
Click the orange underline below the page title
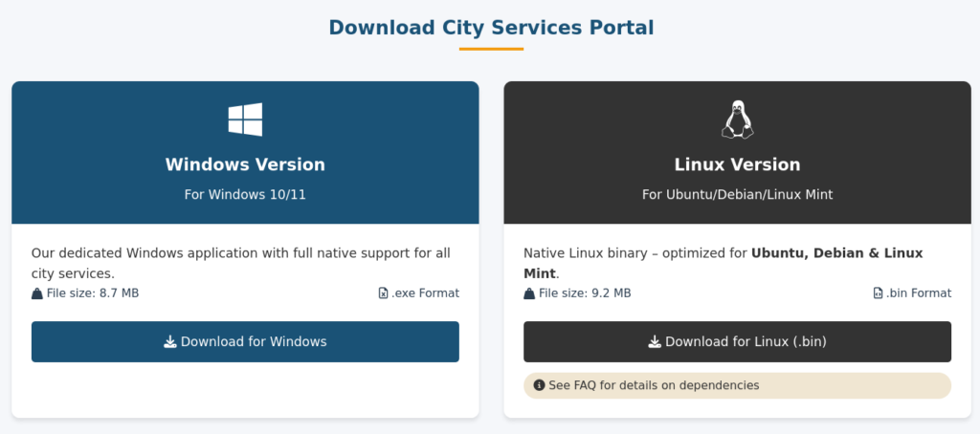[x=491, y=49]
